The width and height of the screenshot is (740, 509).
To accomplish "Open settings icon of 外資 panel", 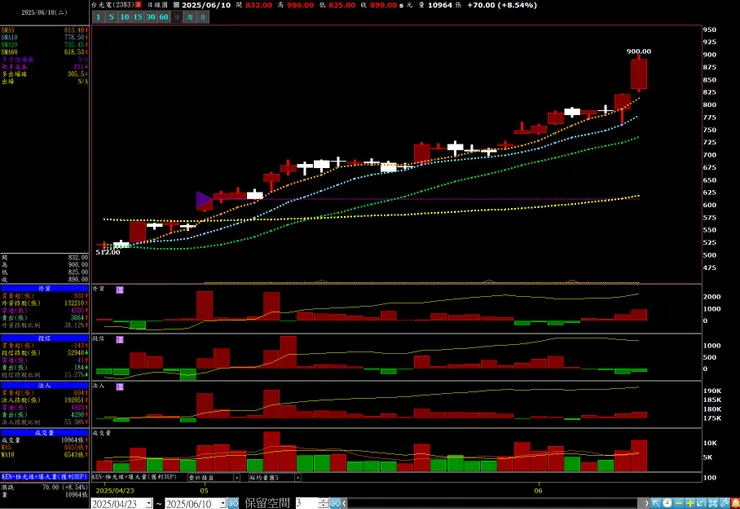I will pyautogui.click(x=120, y=290).
